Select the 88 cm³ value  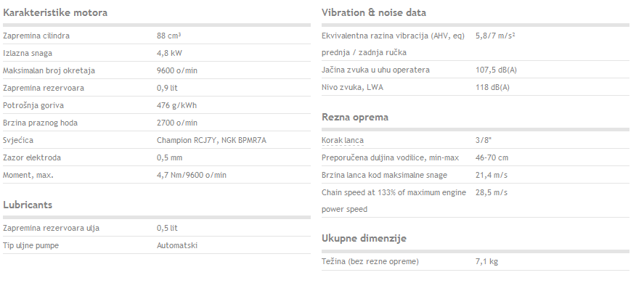click(168, 36)
